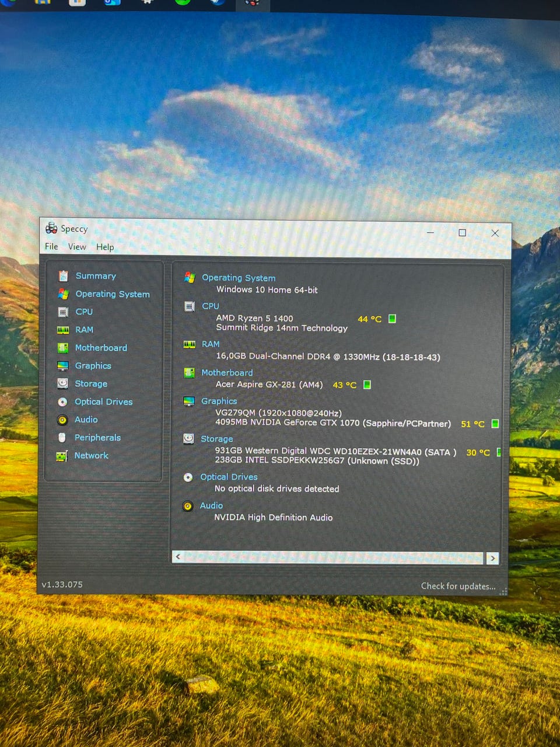Click the Graphics monitor icon in summary pane
The height and width of the screenshot is (747, 560).
189,402
